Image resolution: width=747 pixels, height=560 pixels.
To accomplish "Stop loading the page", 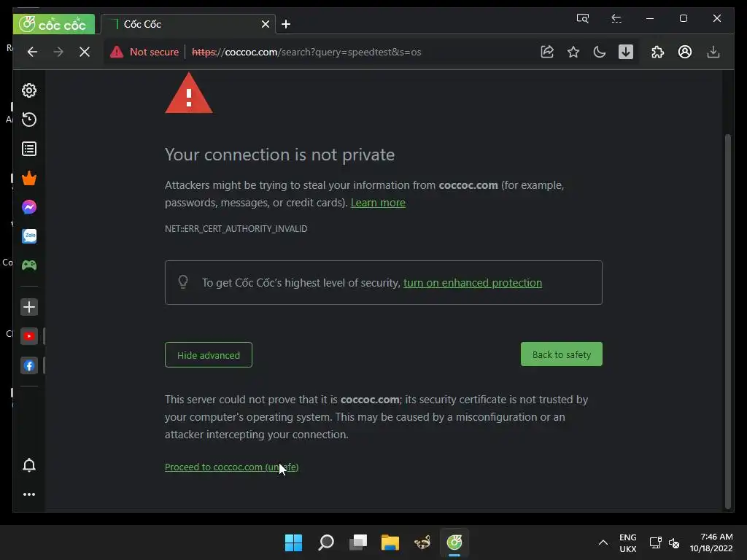I will point(85,52).
